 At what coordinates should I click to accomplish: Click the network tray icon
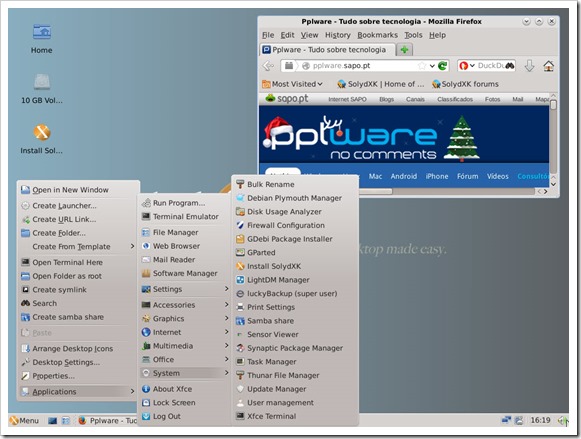pos(506,420)
